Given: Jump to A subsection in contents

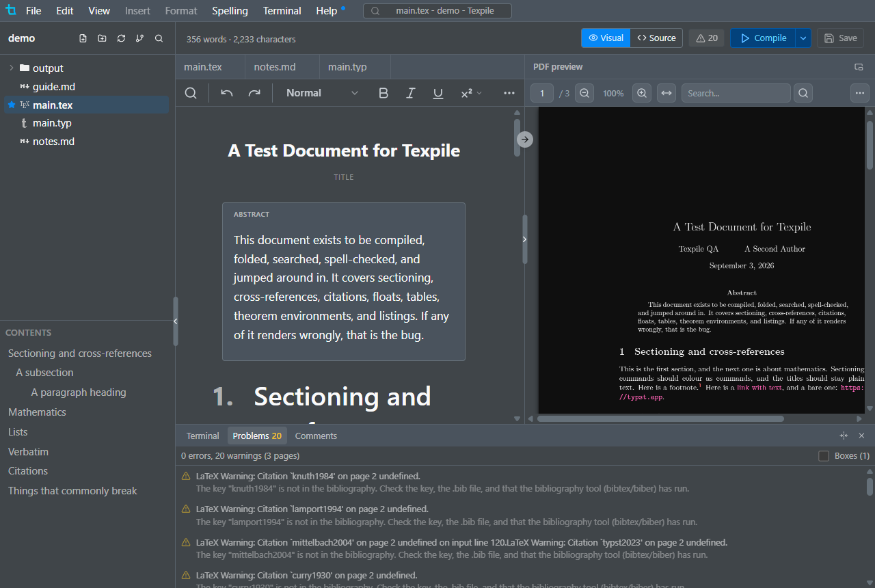Looking at the screenshot, I should (x=44, y=373).
